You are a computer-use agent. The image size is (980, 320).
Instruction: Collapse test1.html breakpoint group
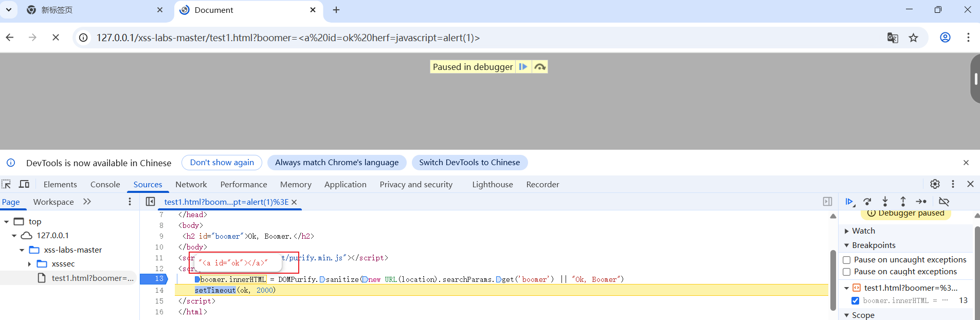[x=847, y=288]
